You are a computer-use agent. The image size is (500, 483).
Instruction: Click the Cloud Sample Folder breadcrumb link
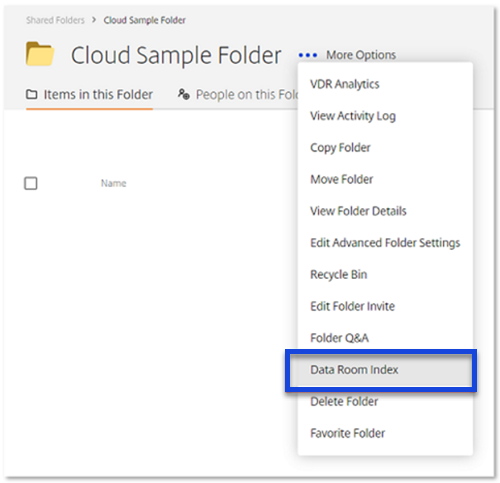click(x=144, y=20)
